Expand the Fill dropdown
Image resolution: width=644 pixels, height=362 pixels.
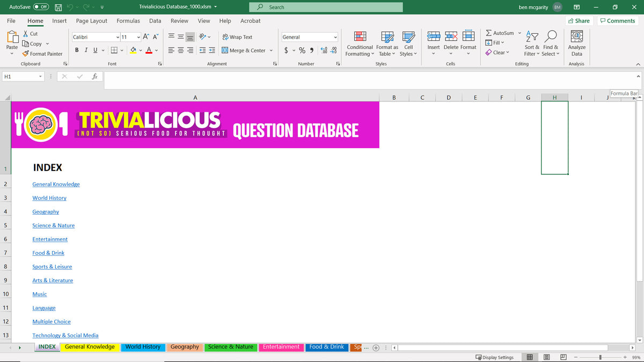click(502, 43)
